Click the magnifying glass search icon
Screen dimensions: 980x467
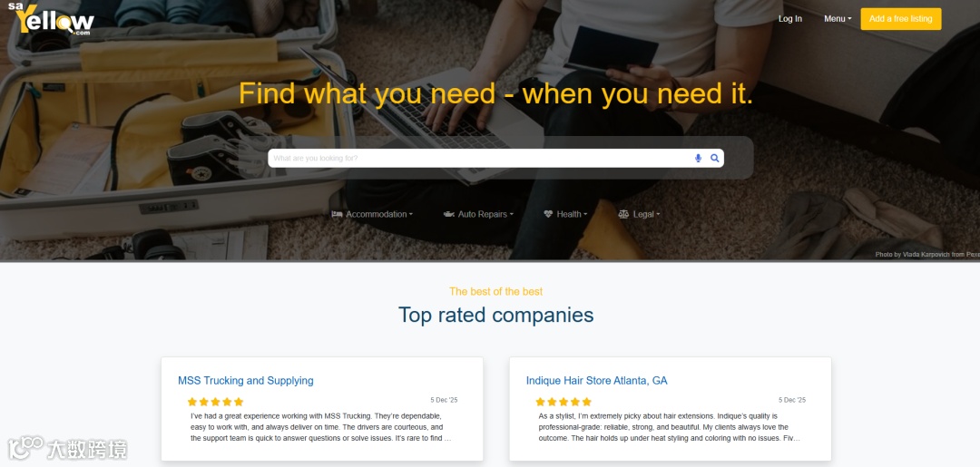(x=715, y=159)
